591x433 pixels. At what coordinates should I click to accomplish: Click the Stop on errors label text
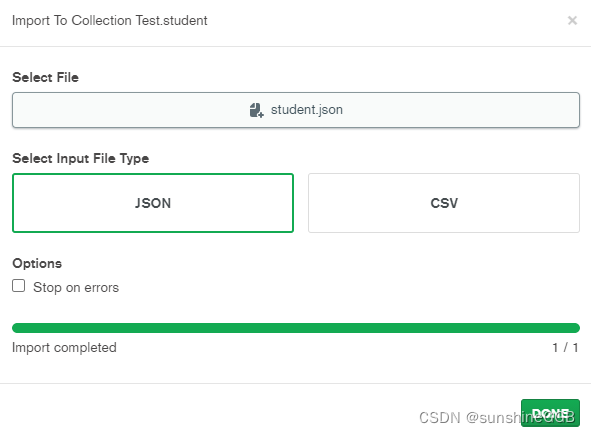76,288
